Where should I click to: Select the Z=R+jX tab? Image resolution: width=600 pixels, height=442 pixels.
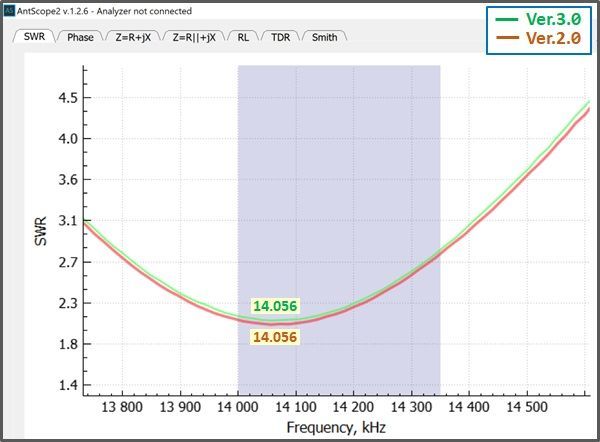pyautogui.click(x=133, y=38)
